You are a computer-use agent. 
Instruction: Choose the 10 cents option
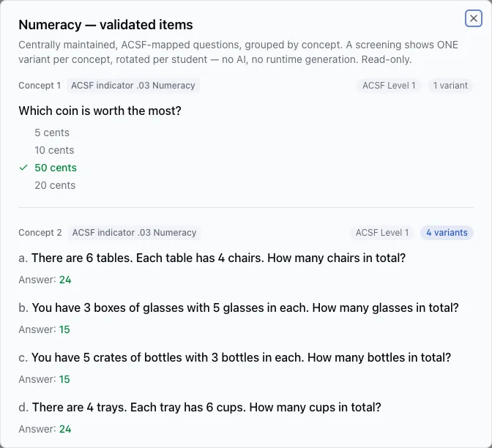pos(54,150)
